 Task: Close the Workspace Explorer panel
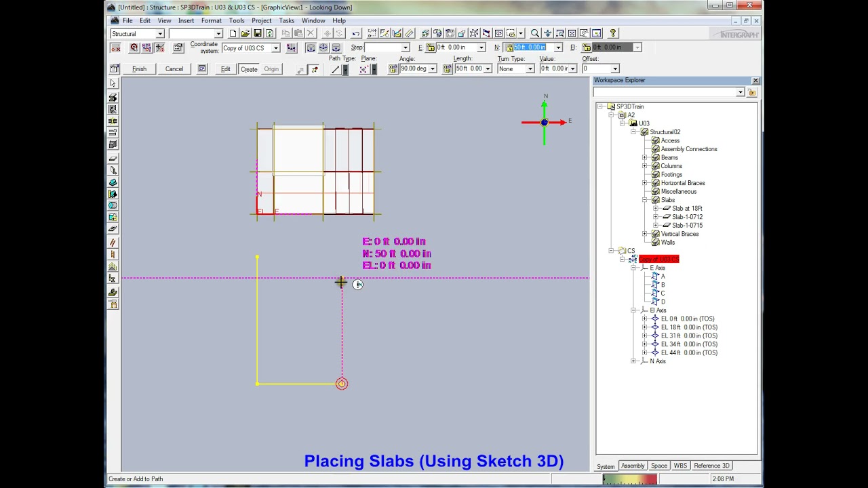click(755, 81)
